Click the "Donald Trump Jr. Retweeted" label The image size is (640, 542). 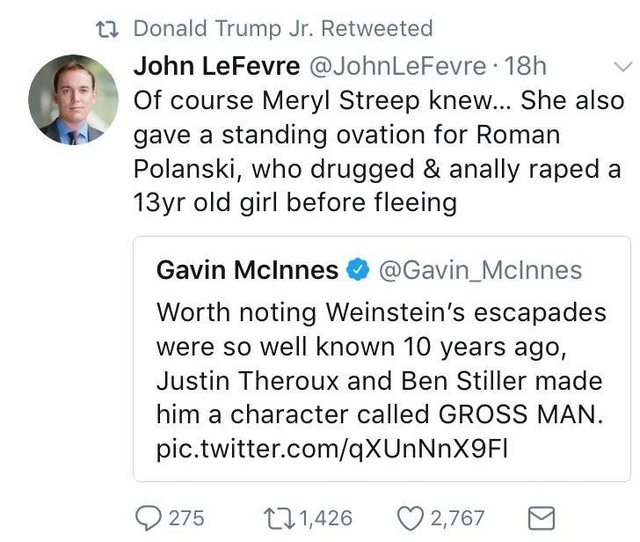click(x=283, y=28)
